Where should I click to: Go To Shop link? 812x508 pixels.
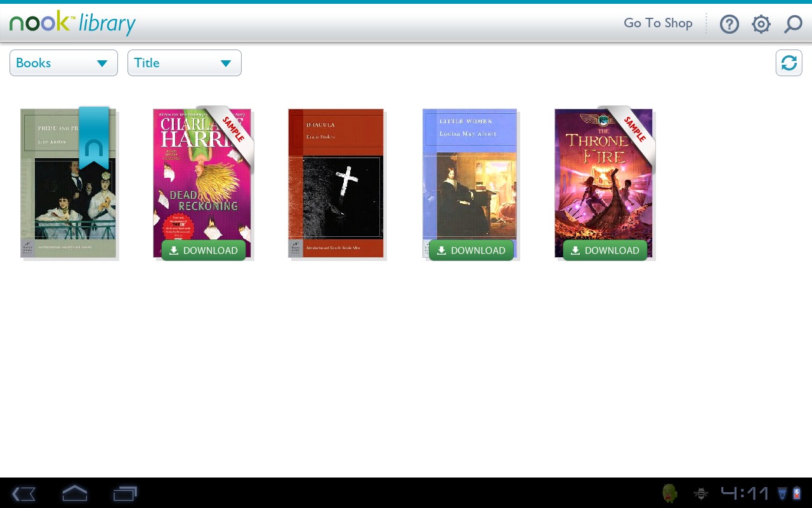click(x=658, y=23)
